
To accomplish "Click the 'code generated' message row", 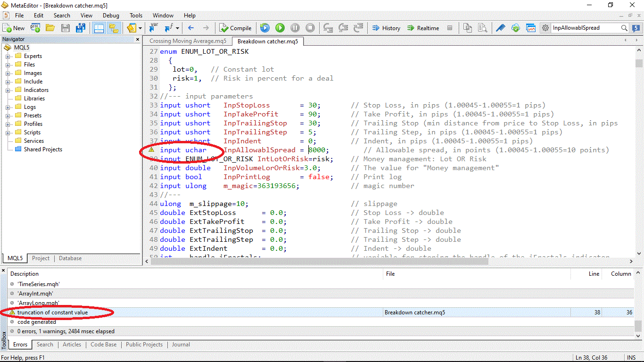I will [x=322, y=322].
